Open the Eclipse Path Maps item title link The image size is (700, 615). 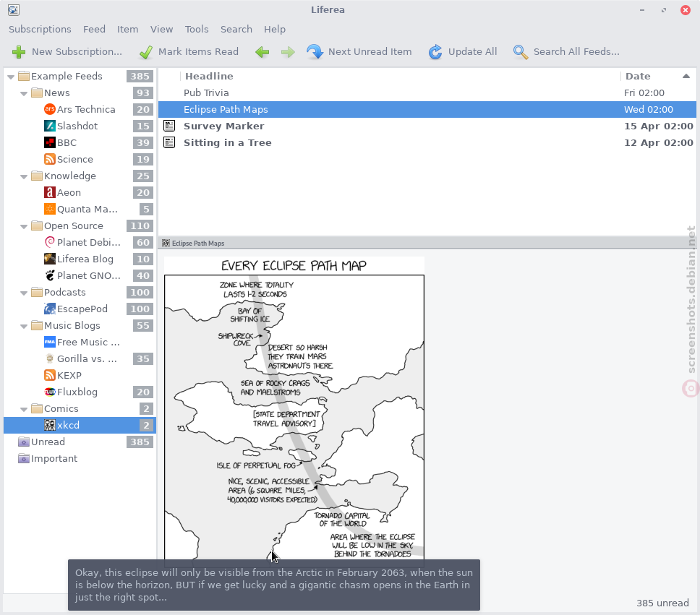pos(198,244)
